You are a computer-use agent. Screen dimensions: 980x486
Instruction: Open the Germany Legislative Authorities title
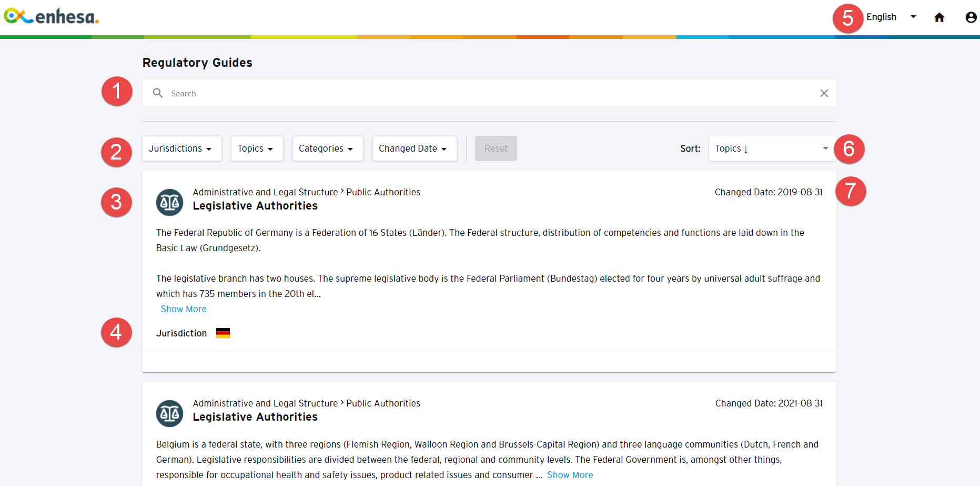tap(255, 206)
